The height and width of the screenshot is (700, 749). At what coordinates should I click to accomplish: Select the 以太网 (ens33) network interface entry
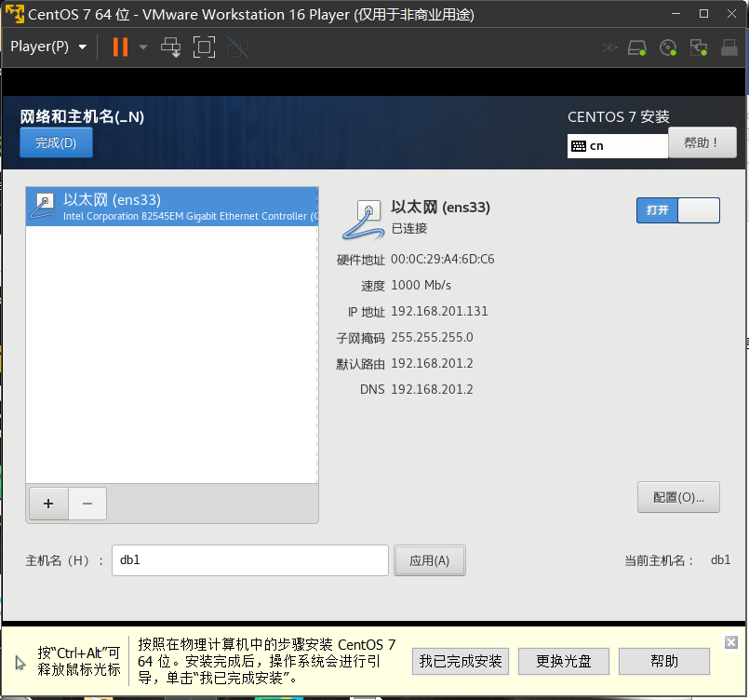(171, 207)
